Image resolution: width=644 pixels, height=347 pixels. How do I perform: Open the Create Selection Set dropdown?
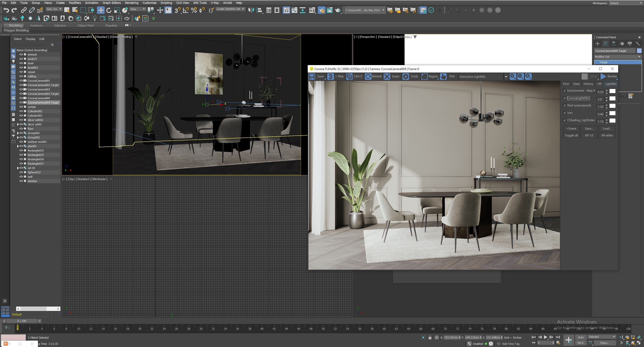pos(230,9)
